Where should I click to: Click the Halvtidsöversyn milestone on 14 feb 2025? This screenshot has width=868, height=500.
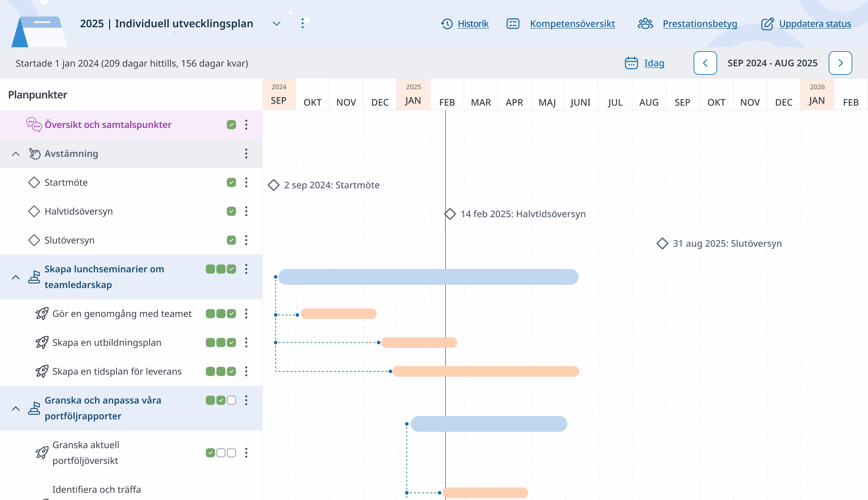coord(450,214)
